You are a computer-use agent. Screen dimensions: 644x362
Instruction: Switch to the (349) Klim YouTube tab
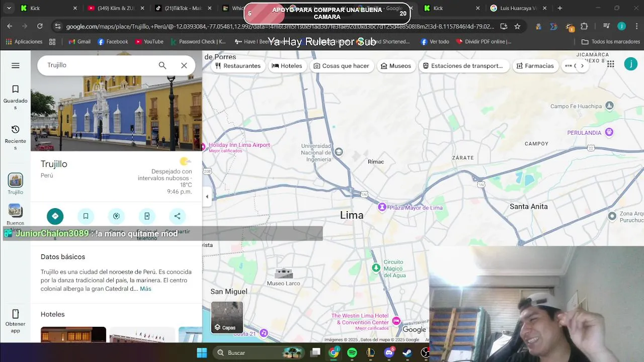point(116,8)
